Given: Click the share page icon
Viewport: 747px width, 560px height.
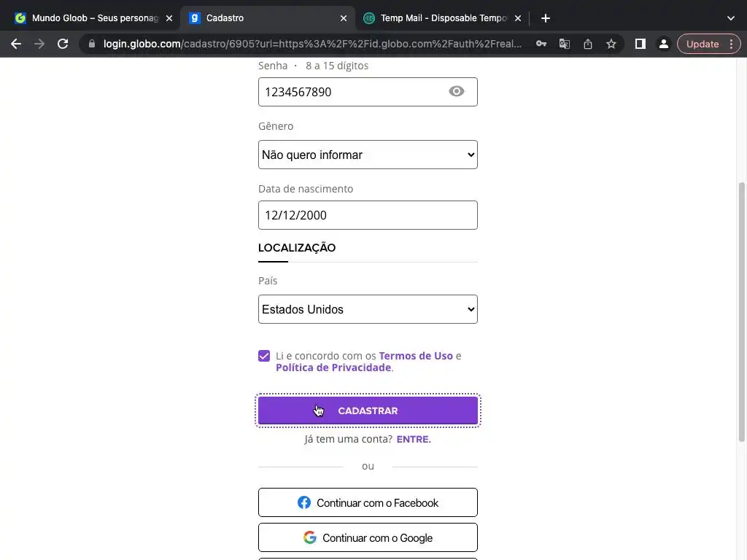Looking at the screenshot, I should click(588, 44).
